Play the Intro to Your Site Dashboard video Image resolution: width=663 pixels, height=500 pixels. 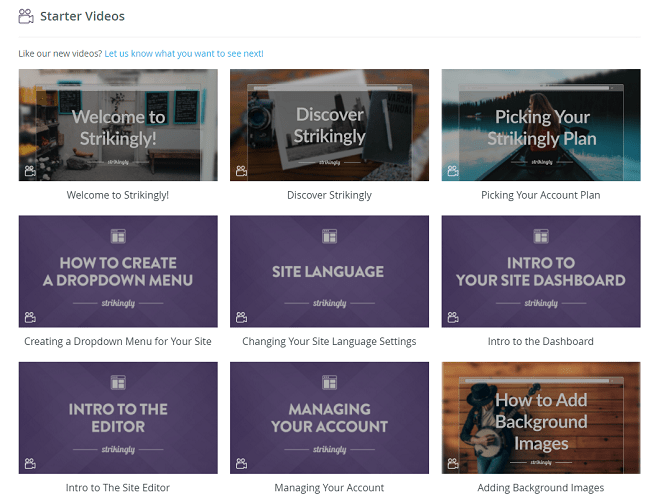pos(541,271)
